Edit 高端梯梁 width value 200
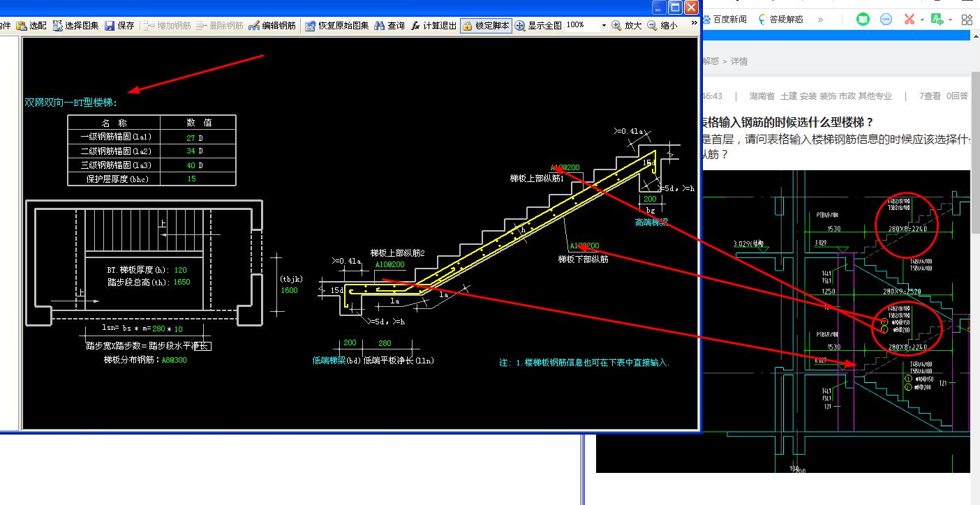This screenshot has height=505, width=980. [x=650, y=199]
